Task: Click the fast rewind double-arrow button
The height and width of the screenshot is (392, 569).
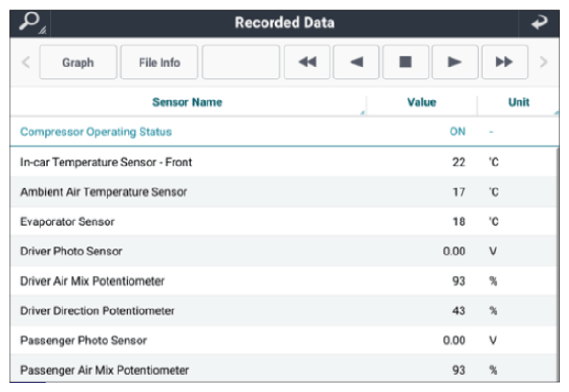Action: pos(307,62)
